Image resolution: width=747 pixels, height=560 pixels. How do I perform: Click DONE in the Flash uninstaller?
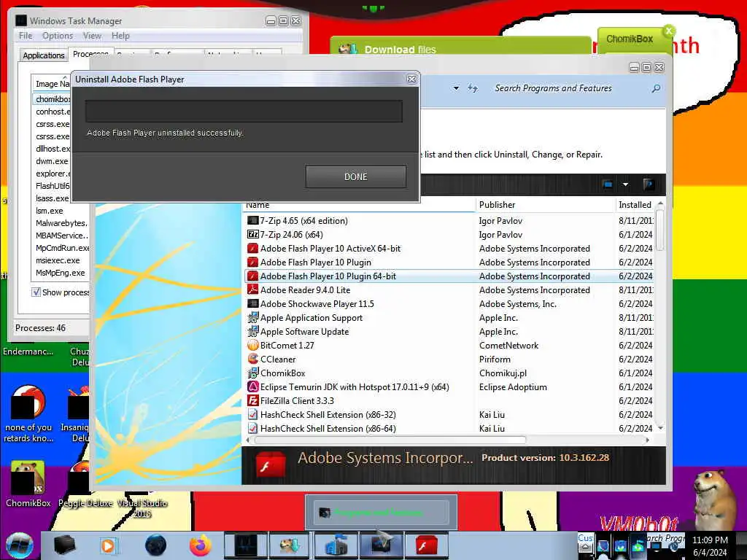click(356, 176)
